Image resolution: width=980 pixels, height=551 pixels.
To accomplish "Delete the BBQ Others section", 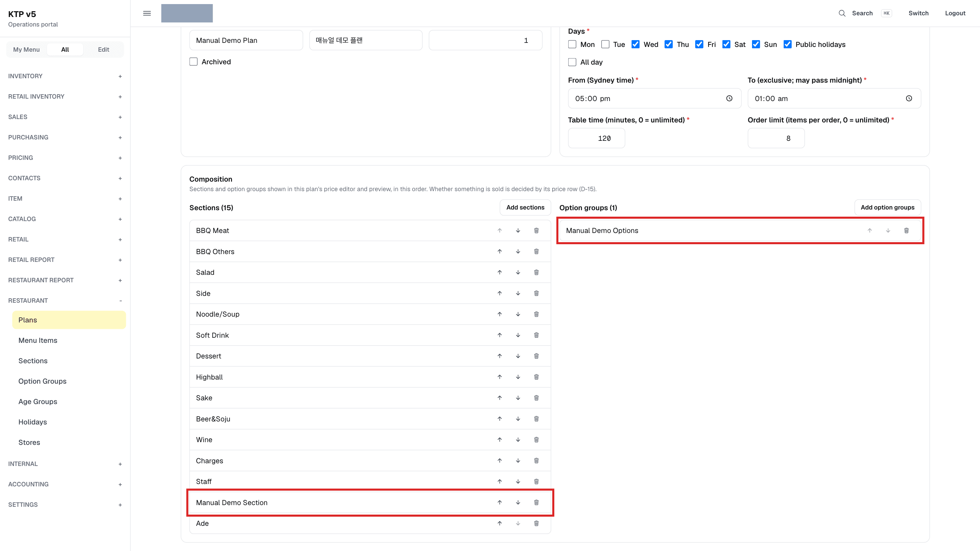I will coord(536,251).
